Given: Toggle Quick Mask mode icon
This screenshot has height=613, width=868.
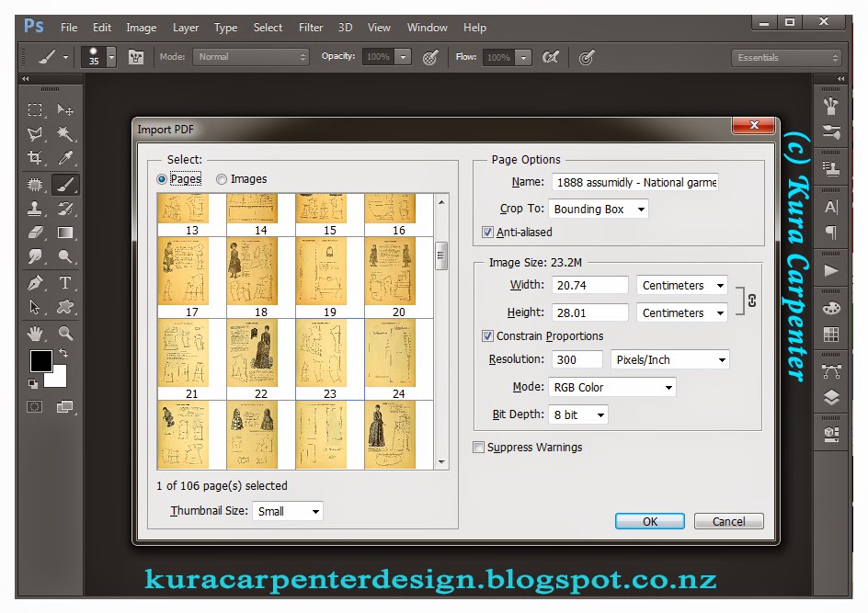Looking at the screenshot, I should (x=34, y=407).
